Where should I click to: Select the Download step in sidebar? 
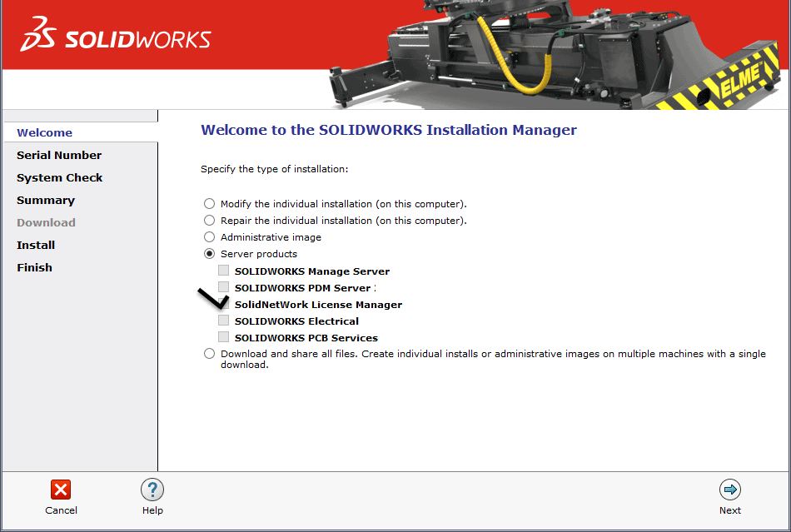point(46,223)
